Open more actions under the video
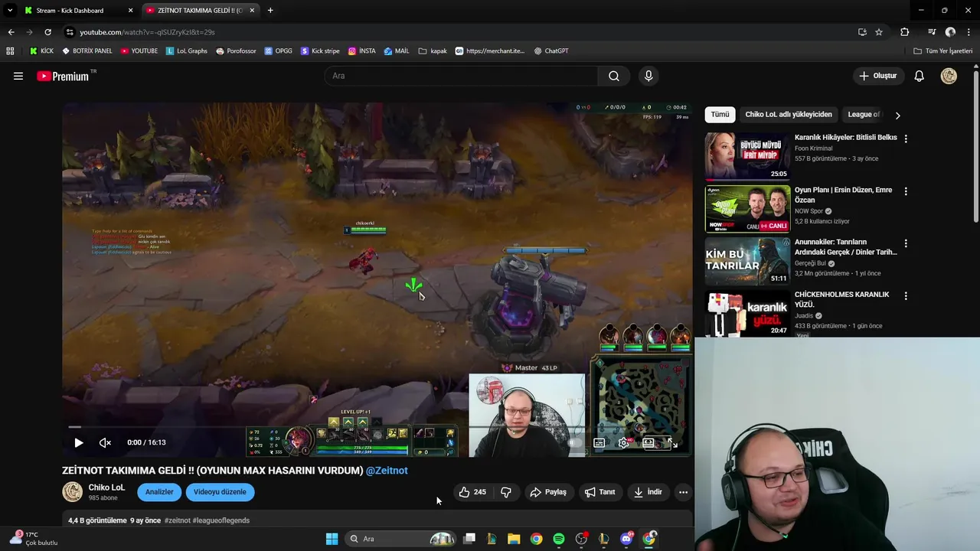The image size is (980, 551). tap(683, 492)
